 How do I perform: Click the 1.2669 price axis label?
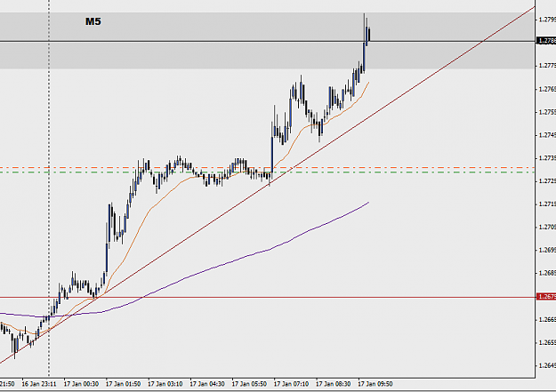click(x=547, y=320)
